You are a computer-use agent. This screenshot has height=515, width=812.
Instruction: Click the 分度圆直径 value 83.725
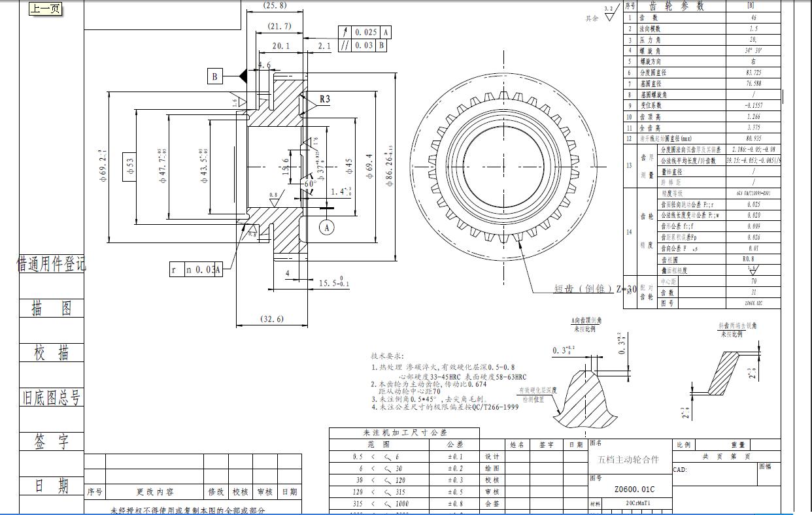coord(754,73)
